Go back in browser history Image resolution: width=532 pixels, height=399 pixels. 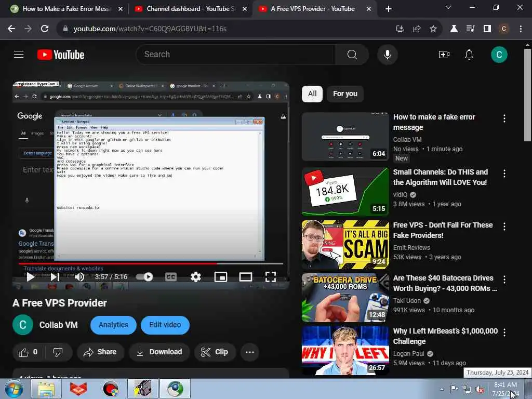coord(11,29)
